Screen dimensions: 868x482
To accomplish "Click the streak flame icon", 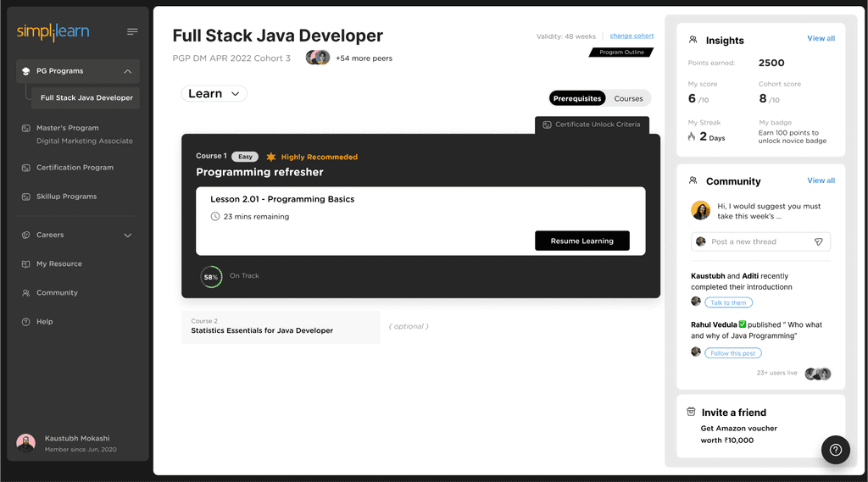I will click(692, 136).
